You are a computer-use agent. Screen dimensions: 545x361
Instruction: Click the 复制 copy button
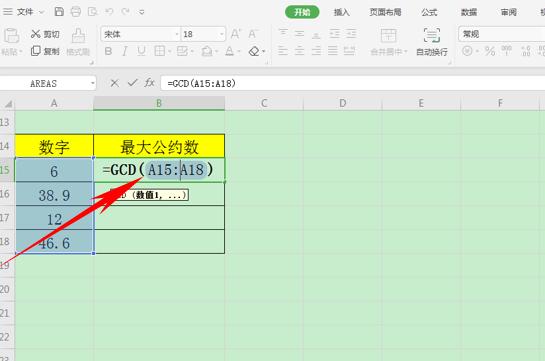coord(45,51)
